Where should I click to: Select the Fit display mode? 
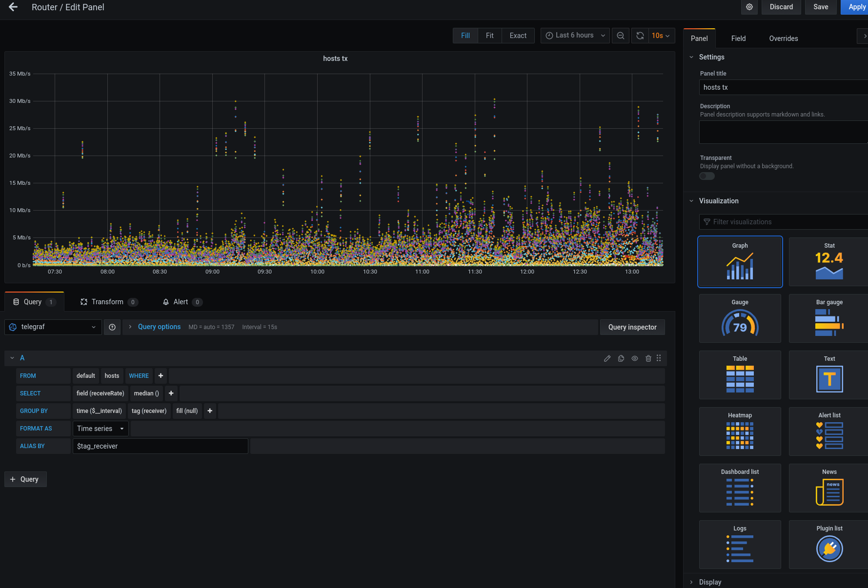pyautogui.click(x=489, y=36)
